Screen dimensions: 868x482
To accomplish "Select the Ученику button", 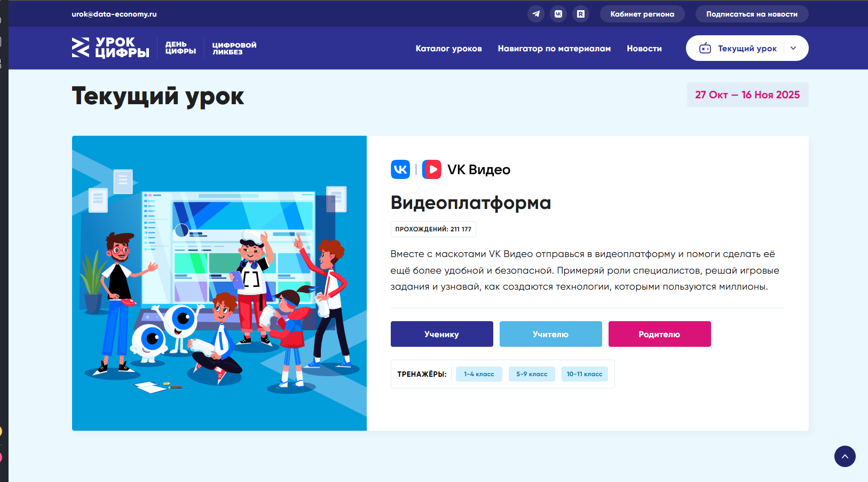I will (x=441, y=334).
